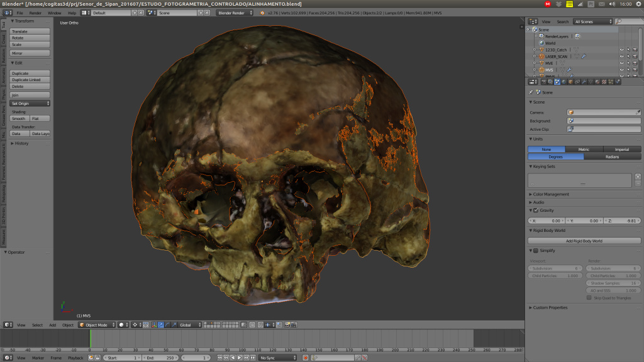The height and width of the screenshot is (362, 644).
Task: Click the Duplicate Linked button
Action: click(x=30, y=80)
